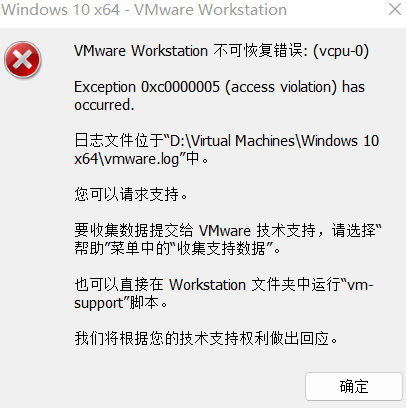Click the red error X icon
This screenshot has height=408, width=406.
[23, 60]
